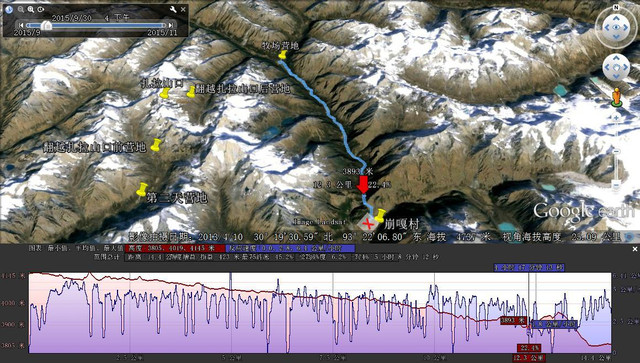Viewport: 640px width, 363px height.
Task: Select the Street View pegman
Action: (x=617, y=97)
